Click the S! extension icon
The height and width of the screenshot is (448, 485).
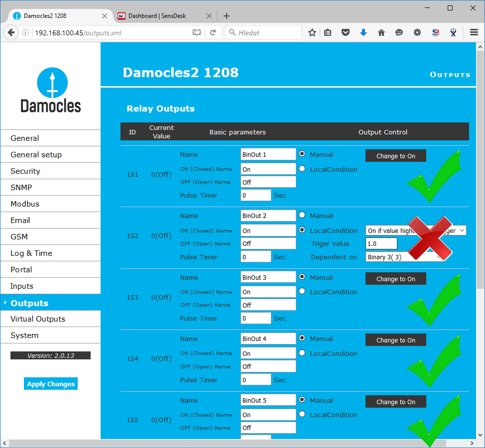(436, 32)
